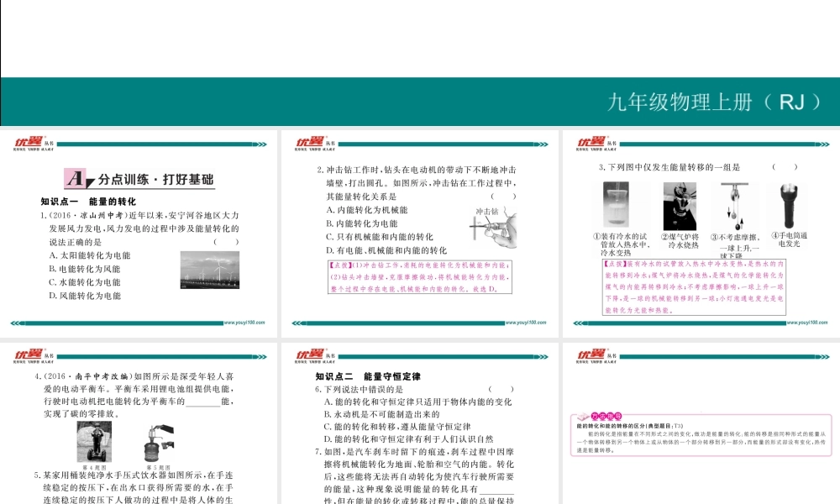Click the gas stove heating water image
840x504 pixels.
(x=680, y=205)
